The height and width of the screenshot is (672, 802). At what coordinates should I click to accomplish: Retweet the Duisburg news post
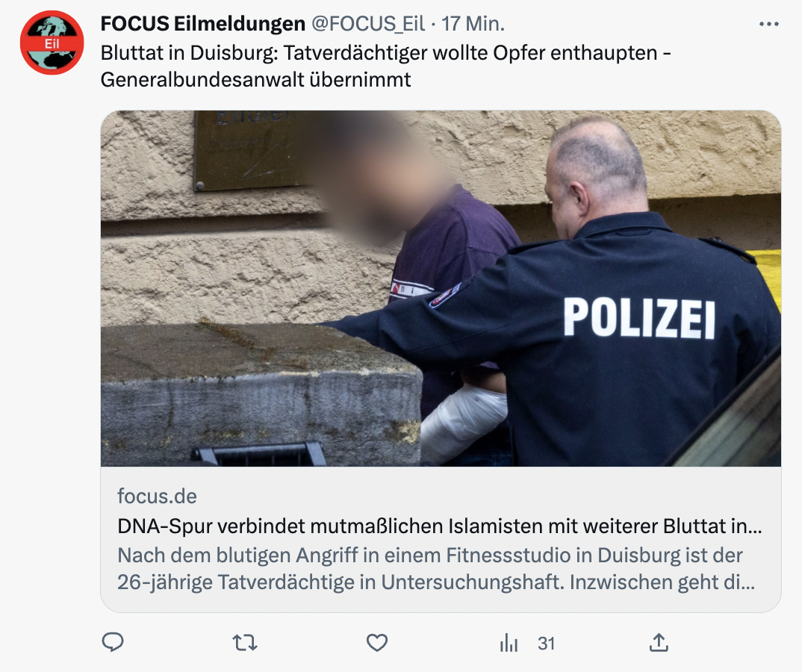click(244, 642)
